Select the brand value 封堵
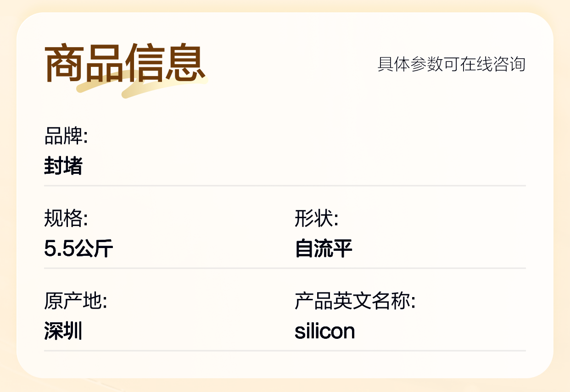This screenshot has height=392, width=570. tap(63, 166)
